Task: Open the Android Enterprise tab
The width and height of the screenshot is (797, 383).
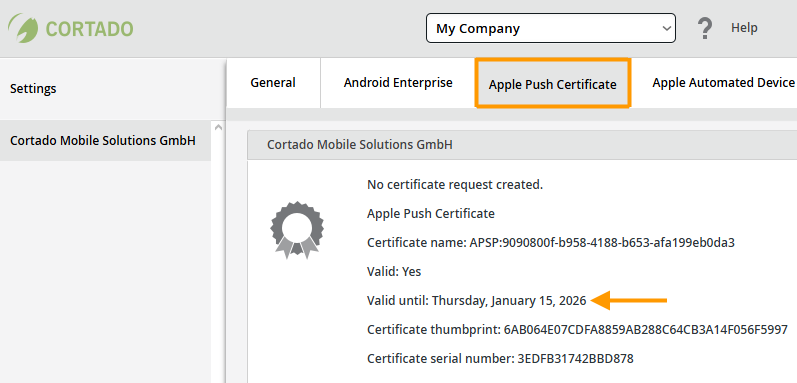Action: pos(398,83)
